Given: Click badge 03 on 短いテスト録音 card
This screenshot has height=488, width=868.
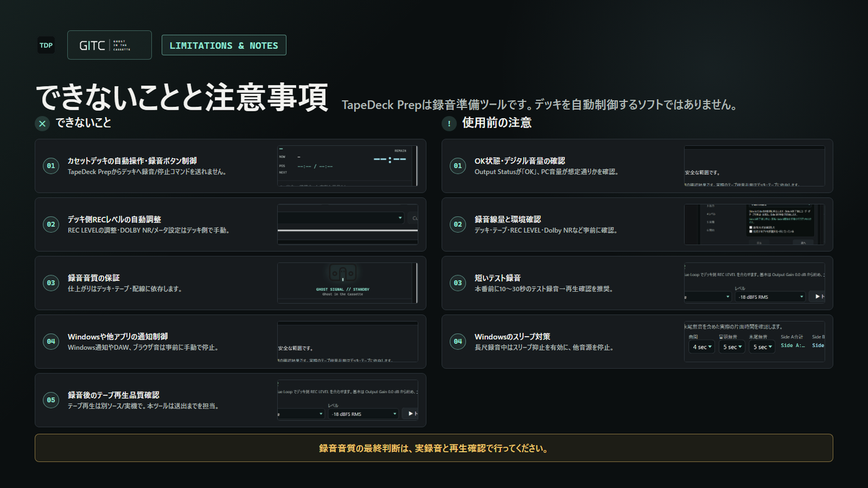Looking at the screenshot, I should (x=458, y=283).
